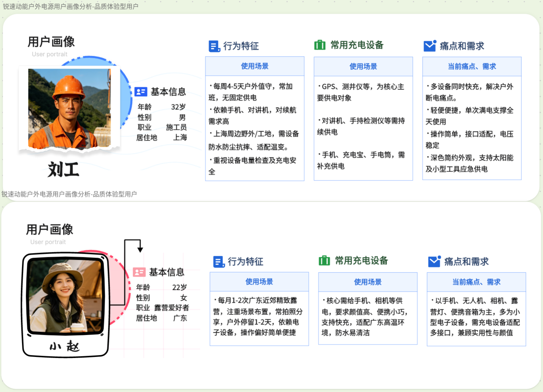
Task: Click the suitcase icon beside bottom 常用充电设备
Action: (x=324, y=261)
